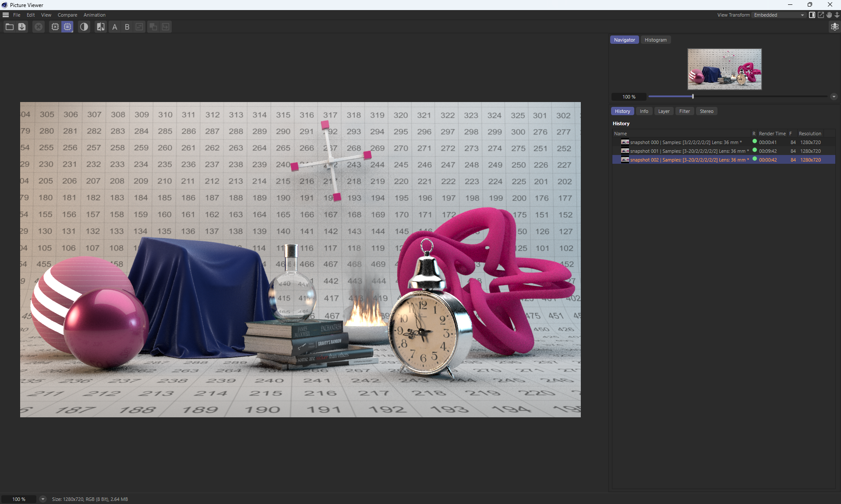Click the Open file folder icon
Image resolution: width=841 pixels, height=504 pixels.
[x=9, y=27]
